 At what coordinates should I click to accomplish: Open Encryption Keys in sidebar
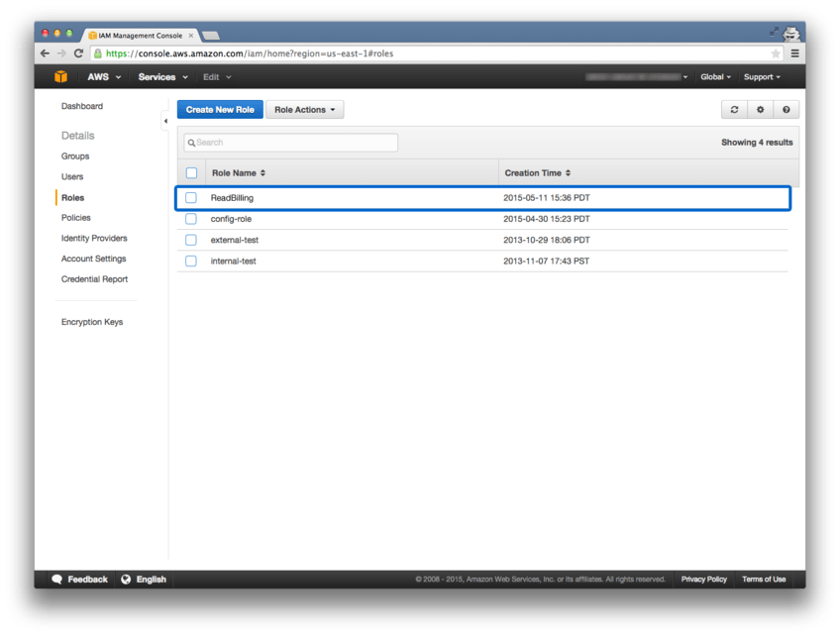click(x=91, y=322)
